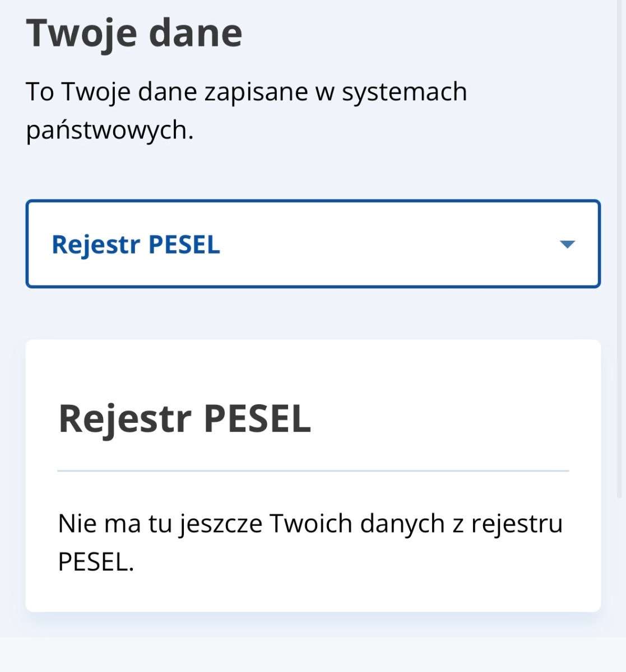Click the 'PESEL.' text ending the message
Image resolution: width=626 pixels, height=672 pixels.
pyautogui.click(x=96, y=562)
